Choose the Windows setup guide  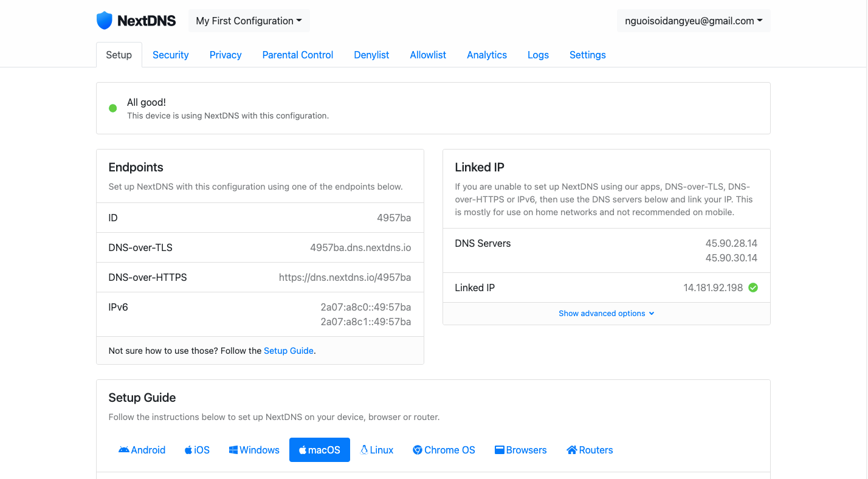point(254,450)
